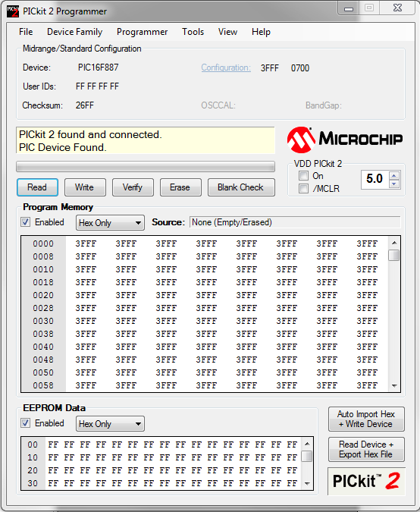The height and width of the screenshot is (512, 420).
Task: Click program memory address 0040
Action: point(43,347)
